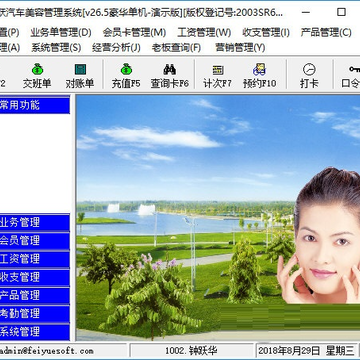Open the 老板查询(F) menu

coord(176,48)
